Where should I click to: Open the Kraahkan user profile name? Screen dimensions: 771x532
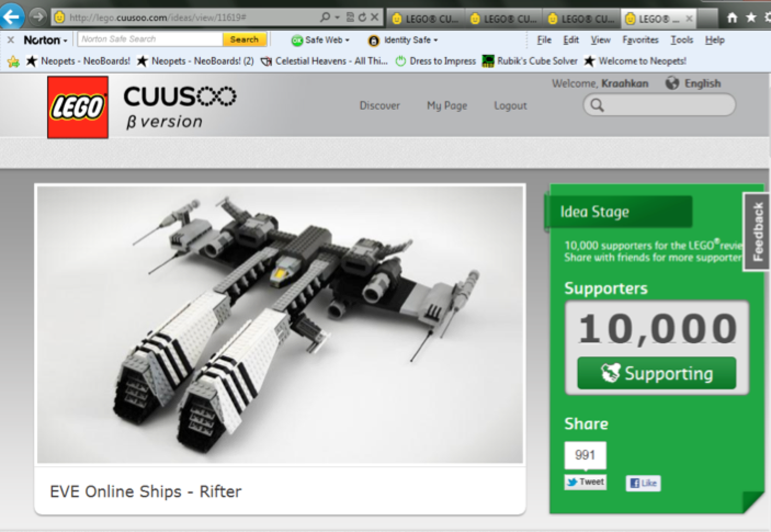[x=625, y=83]
